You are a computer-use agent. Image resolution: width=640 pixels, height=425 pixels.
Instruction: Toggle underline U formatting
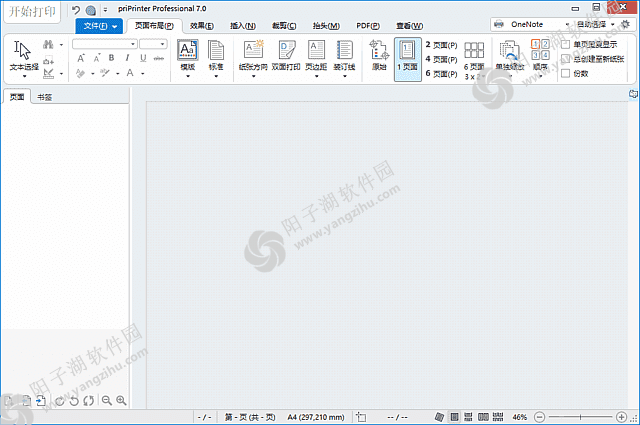coord(143,58)
